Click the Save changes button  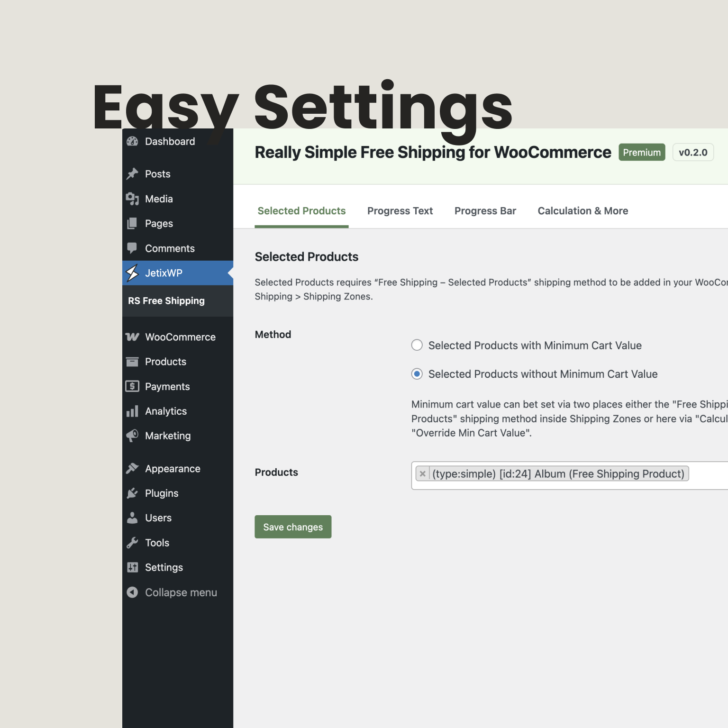(x=293, y=527)
